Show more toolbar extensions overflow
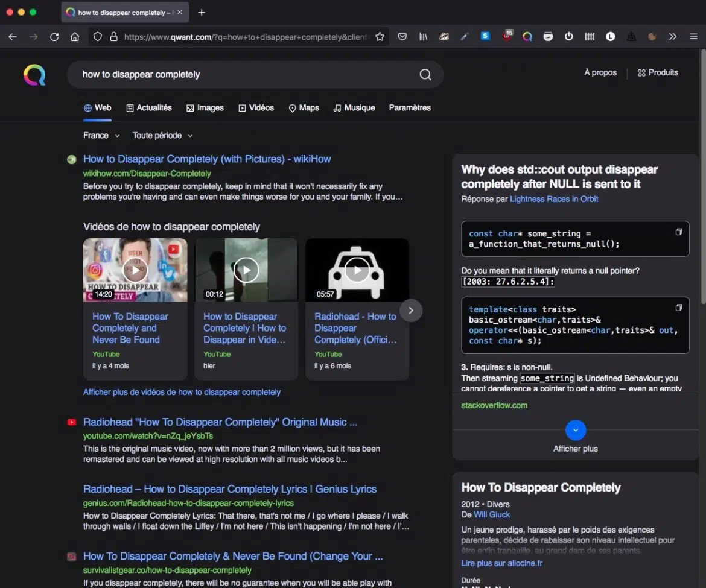 [x=673, y=36]
